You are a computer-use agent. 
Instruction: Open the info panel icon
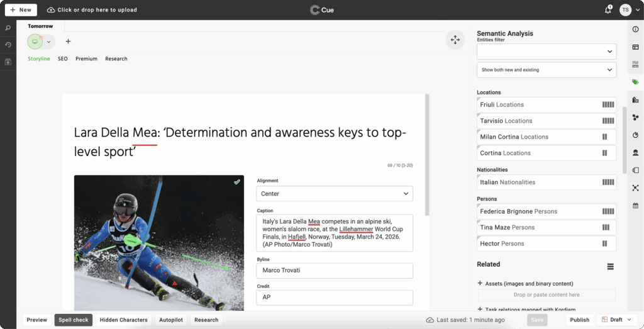coord(635,29)
